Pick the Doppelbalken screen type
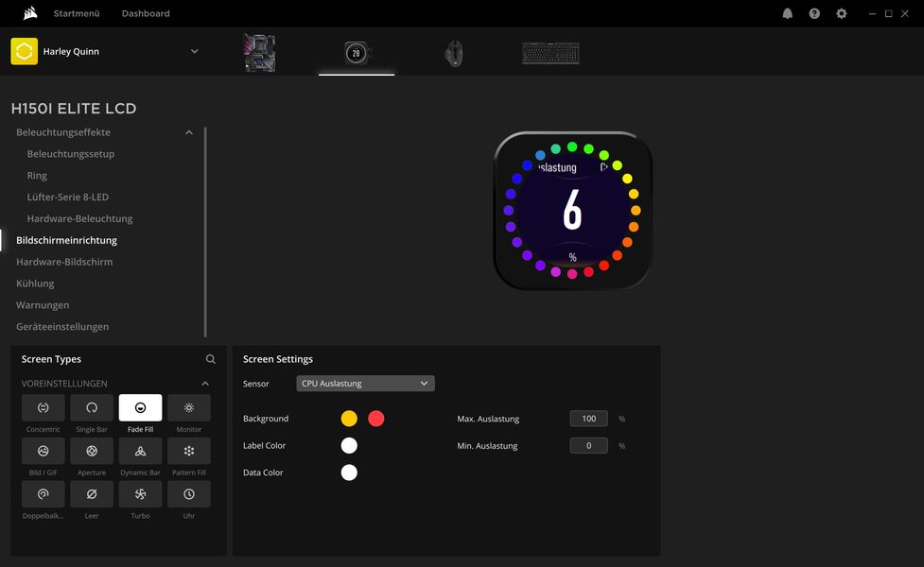924x567 pixels. pos(43,494)
